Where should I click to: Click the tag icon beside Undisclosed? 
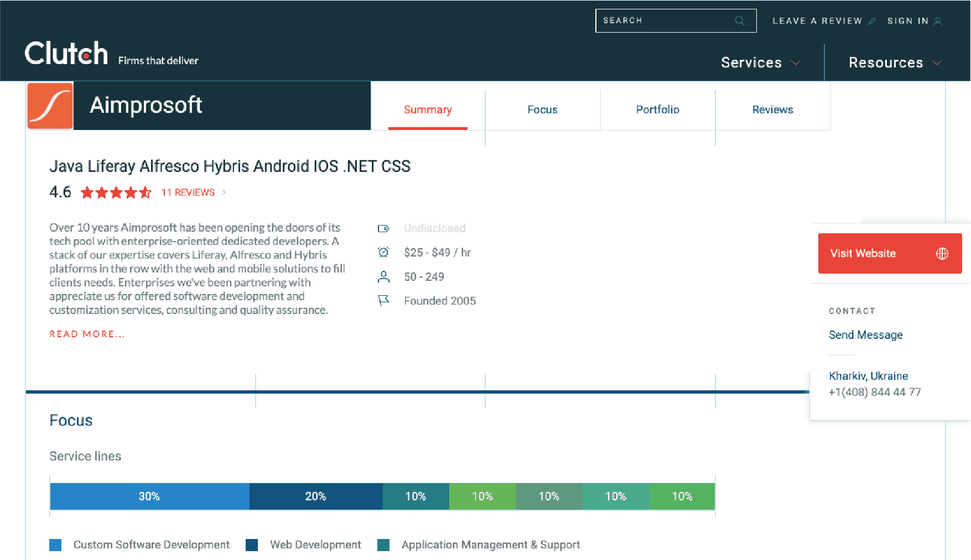(x=383, y=228)
